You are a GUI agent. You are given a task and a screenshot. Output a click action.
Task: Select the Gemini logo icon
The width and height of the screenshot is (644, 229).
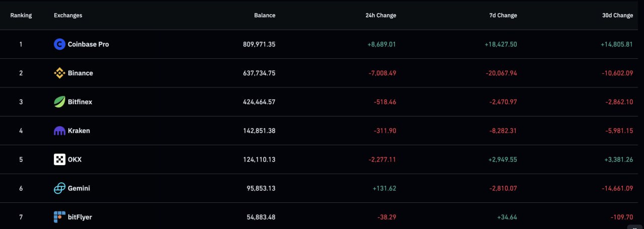(x=59, y=188)
